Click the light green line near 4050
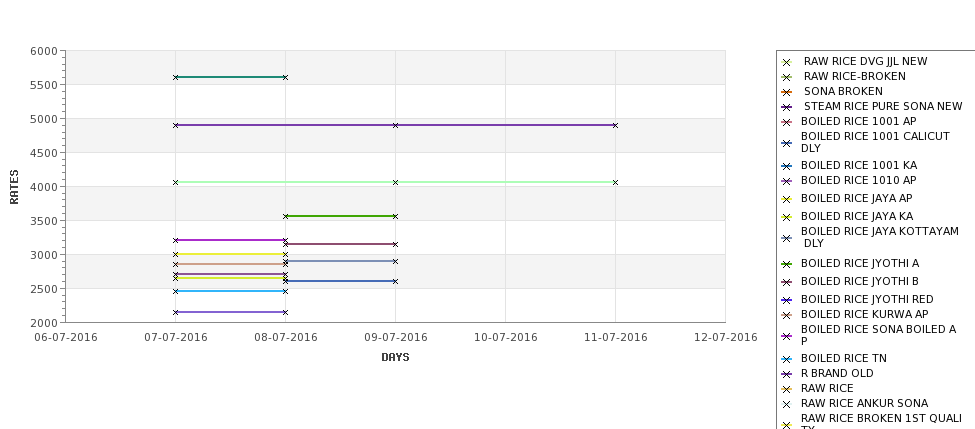The image size is (975, 429). click(395, 182)
